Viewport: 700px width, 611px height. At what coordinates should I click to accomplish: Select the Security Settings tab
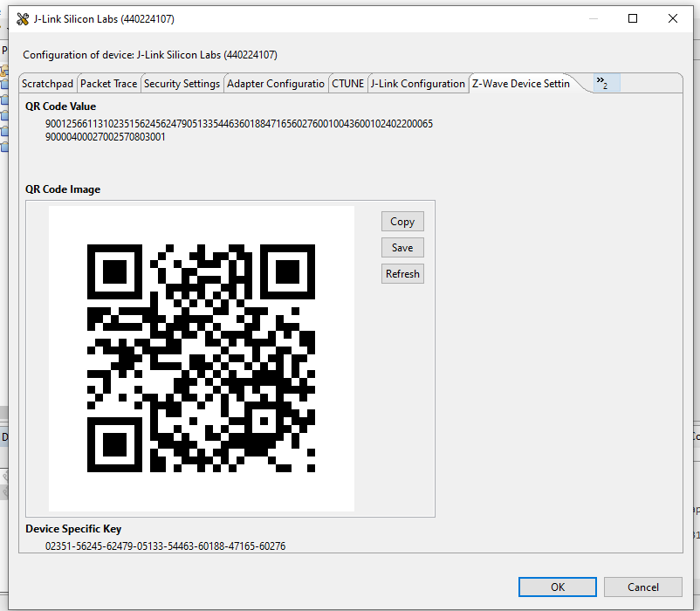(181, 83)
